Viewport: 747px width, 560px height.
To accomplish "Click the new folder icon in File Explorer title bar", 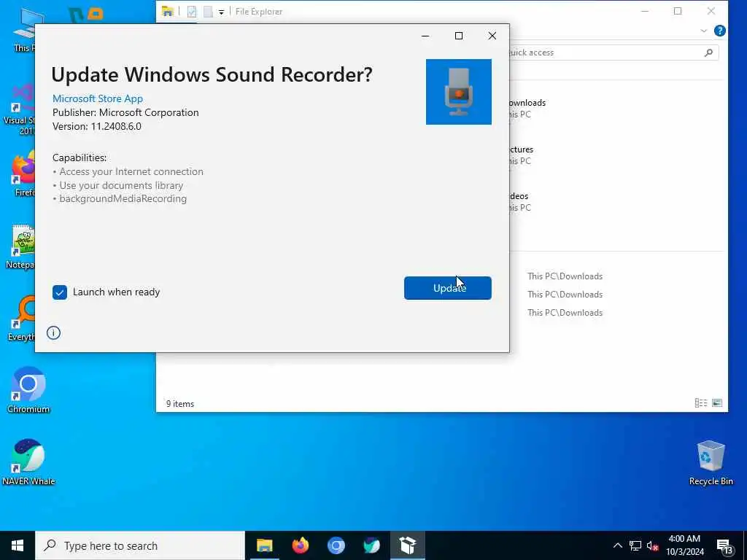I will pyautogui.click(x=208, y=12).
